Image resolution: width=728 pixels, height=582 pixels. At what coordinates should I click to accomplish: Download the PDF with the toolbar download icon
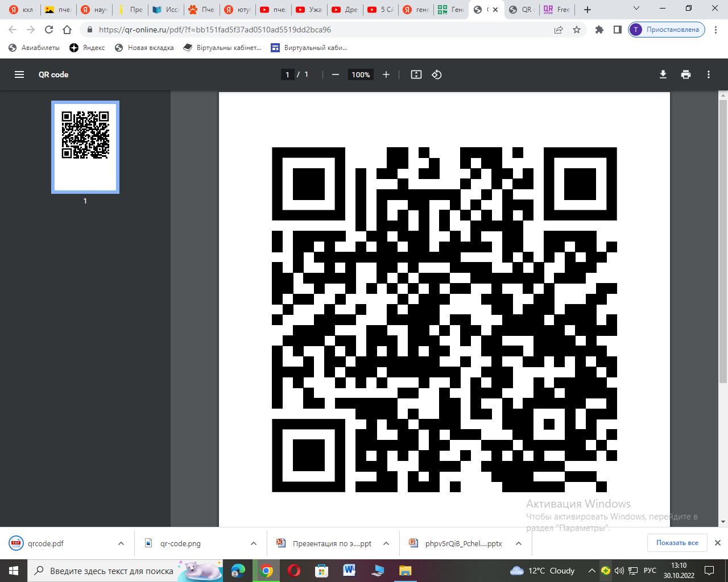click(x=663, y=74)
